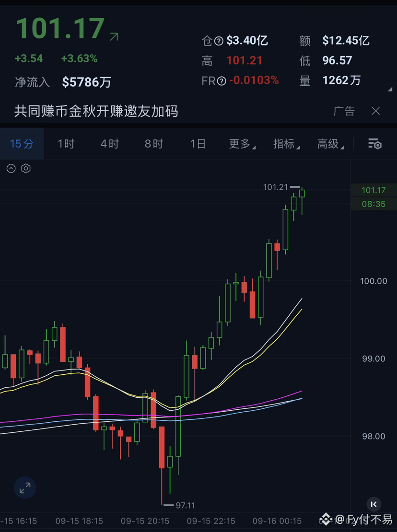This screenshot has width=397, height=532.
Task: Collapse indicator panel with the up-arrow circle
Action: click(11, 168)
